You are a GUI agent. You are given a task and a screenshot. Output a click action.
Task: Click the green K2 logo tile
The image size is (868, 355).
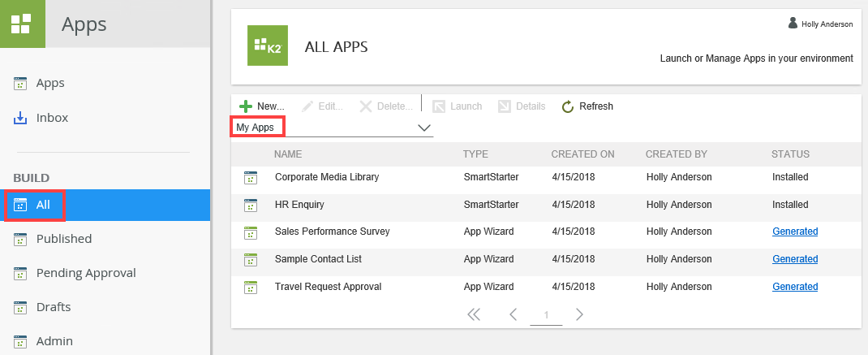268,45
